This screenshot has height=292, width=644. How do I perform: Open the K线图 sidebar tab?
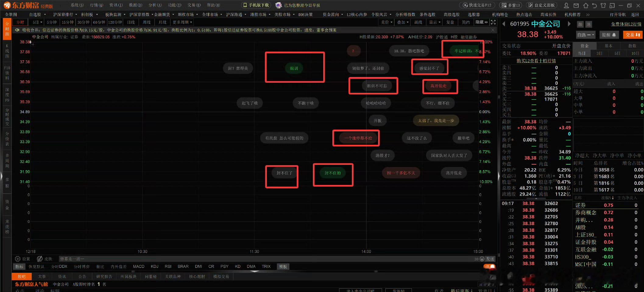pyautogui.click(x=7, y=51)
